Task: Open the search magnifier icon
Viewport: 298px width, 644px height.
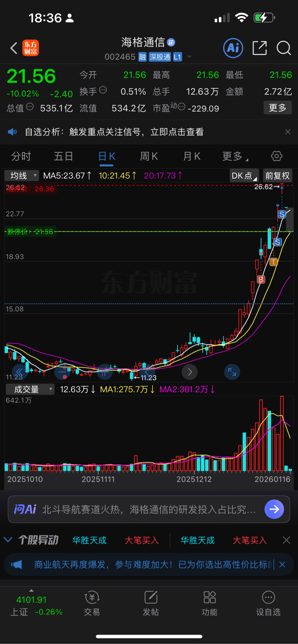Action: (x=284, y=48)
